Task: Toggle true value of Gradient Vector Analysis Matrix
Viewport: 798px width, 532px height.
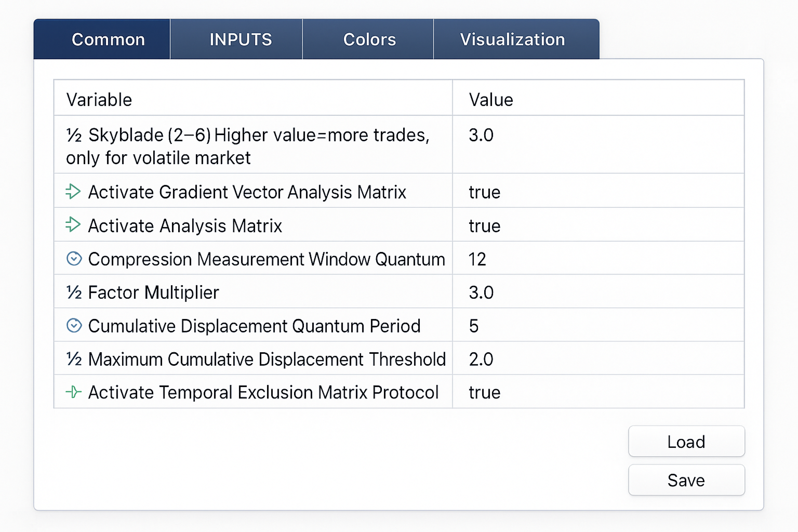Action: 484,192
